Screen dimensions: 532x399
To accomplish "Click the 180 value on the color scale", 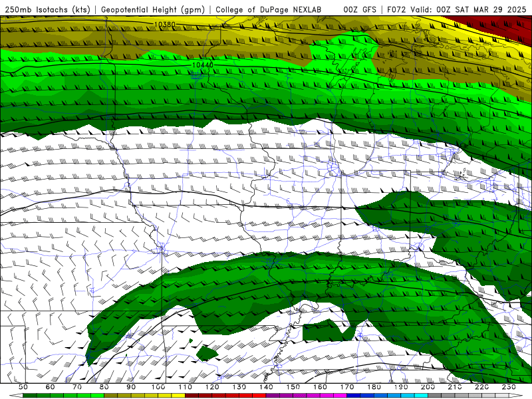I will click(x=374, y=387).
